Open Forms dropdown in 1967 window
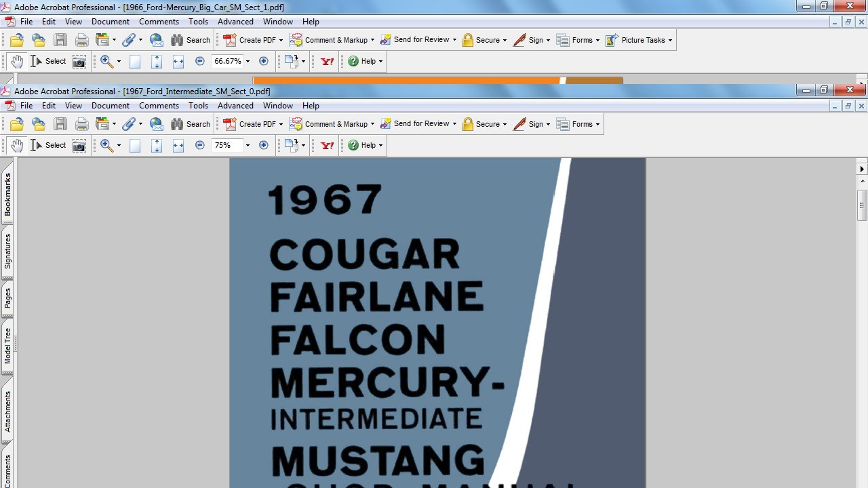Screen dimensions: 868x488 [578, 124]
